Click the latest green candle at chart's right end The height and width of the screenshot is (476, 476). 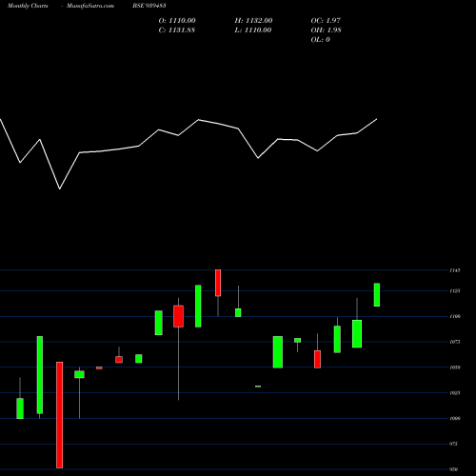click(377, 294)
